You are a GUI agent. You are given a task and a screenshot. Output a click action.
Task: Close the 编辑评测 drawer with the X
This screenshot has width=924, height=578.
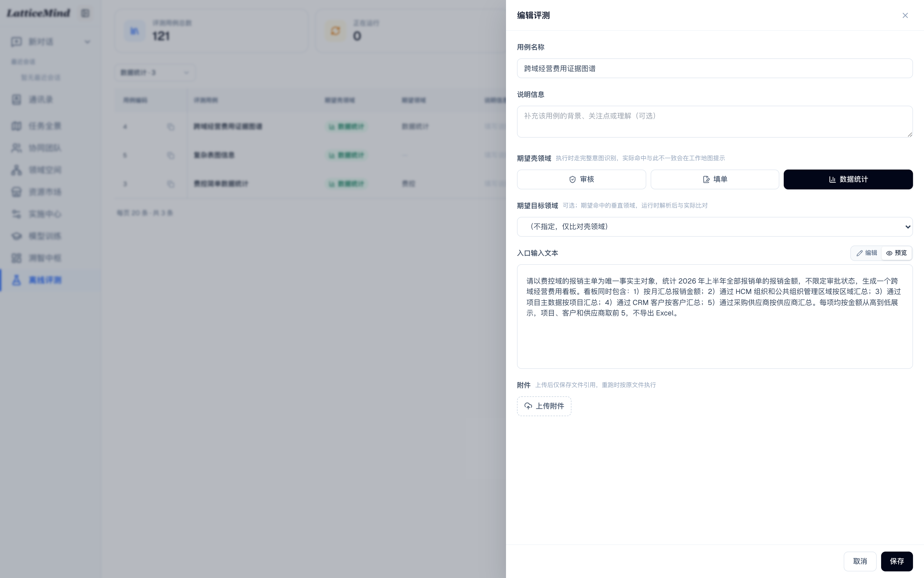(905, 15)
